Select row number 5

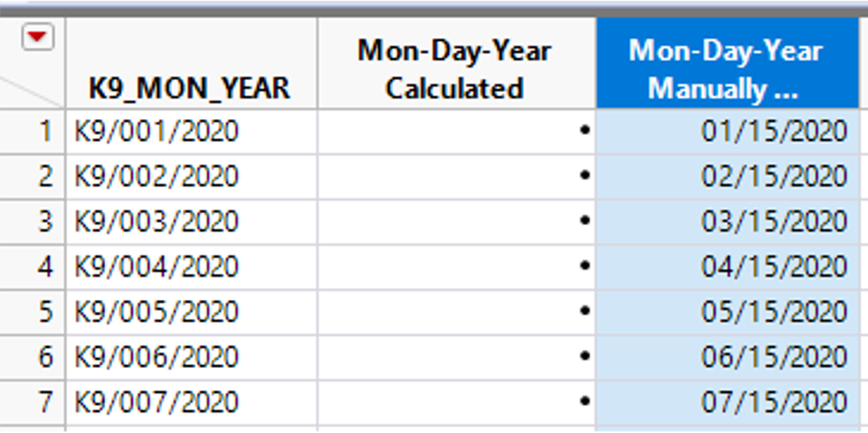[x=33, y=312]
